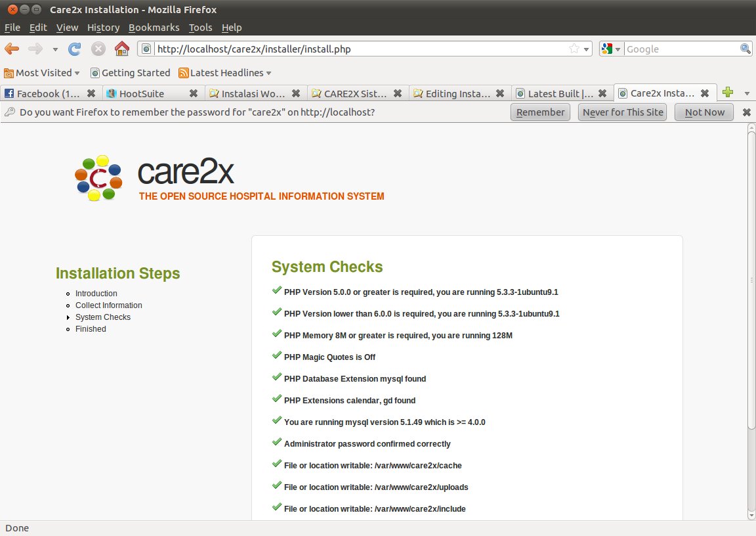This screenshot has width=756, height=536.
Task: Open a new tab with the green plus icon
Action: pyautogui.click(x=728, y=92)
